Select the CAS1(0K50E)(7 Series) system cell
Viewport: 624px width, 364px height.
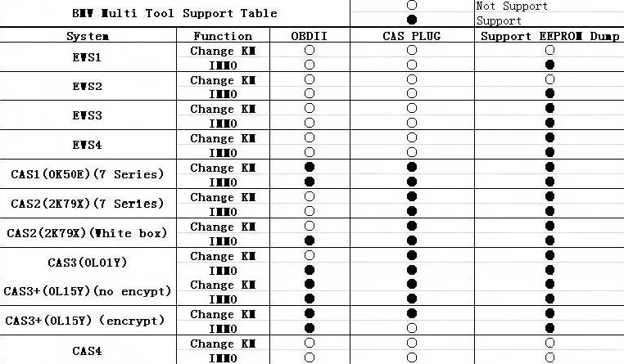click(88, 174)
